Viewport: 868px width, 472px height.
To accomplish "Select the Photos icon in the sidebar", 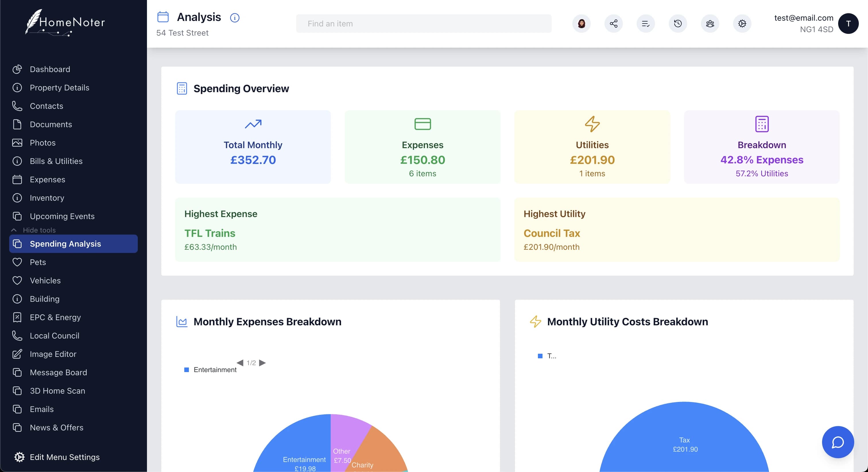I will [x=18, y=143].
